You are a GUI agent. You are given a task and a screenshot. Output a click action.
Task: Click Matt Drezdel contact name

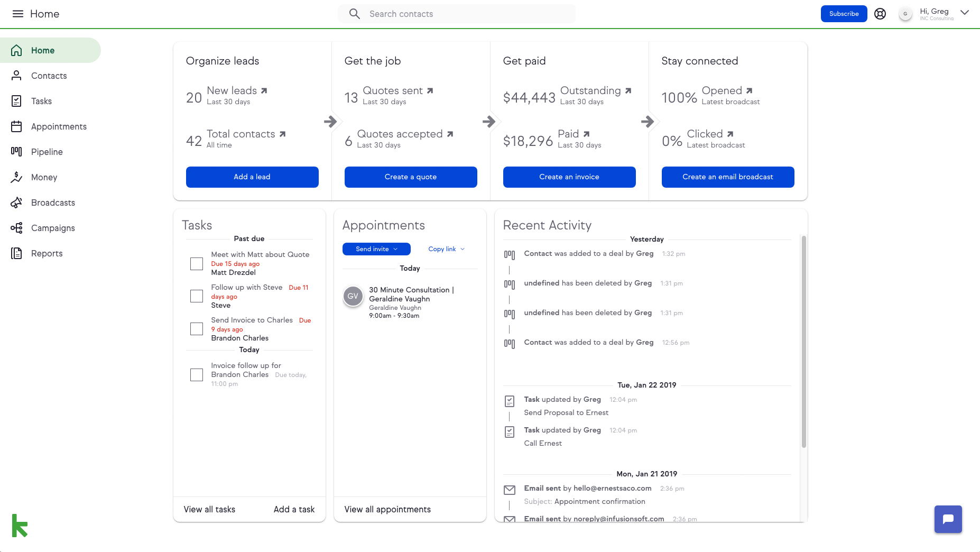tap(233, 273)
